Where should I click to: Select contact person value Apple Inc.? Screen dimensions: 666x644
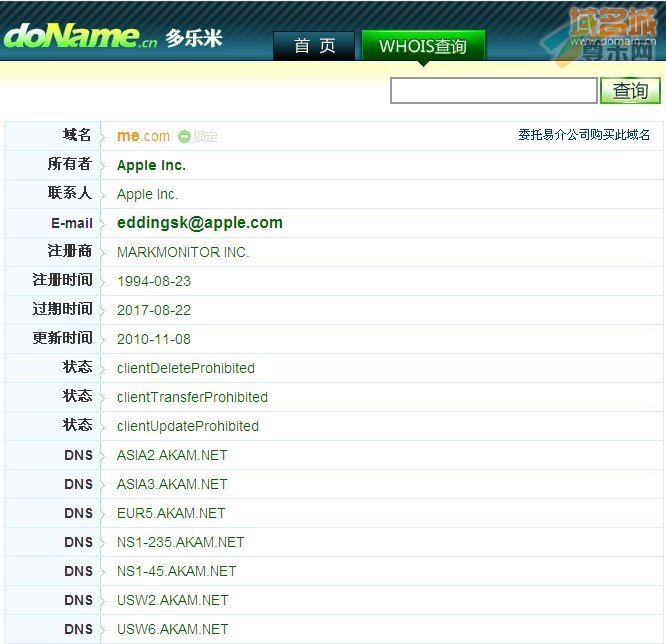point(147,194)
